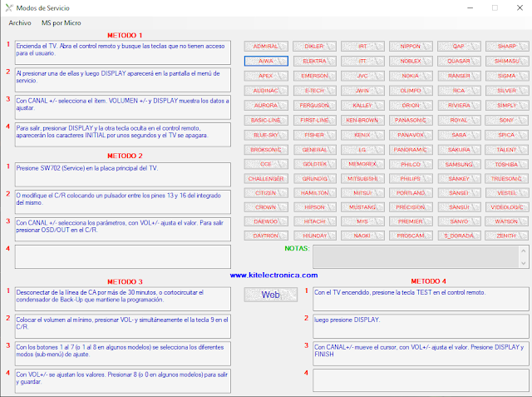Viewport: 532px width, 397px height.
Task: Select the CHALLENGER brand button
Action: (x=266, y=179)
